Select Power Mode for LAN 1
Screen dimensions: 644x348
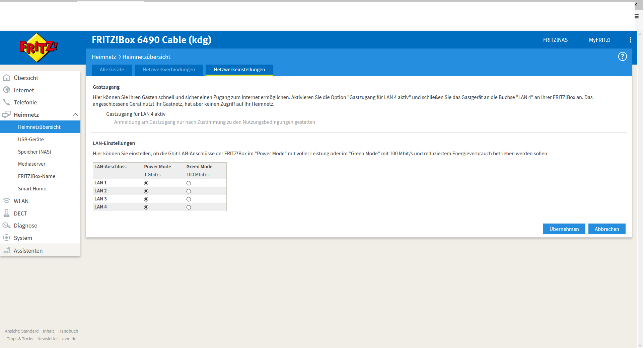coord(146,183)
